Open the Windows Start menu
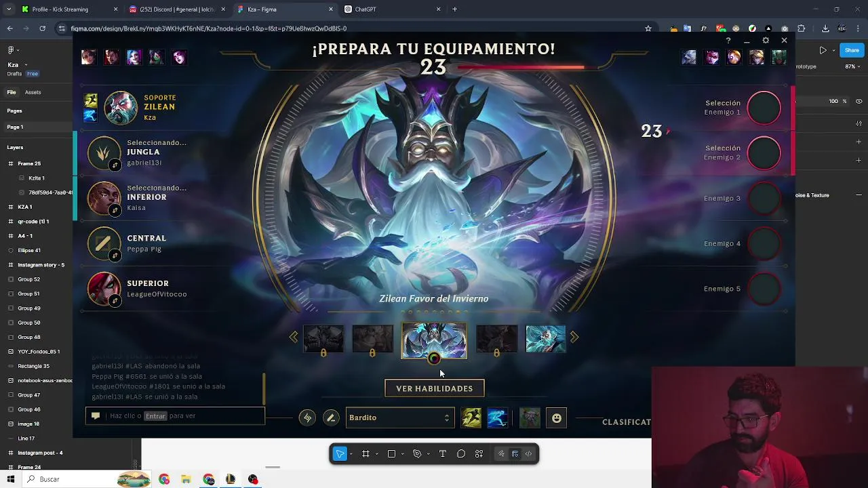The width and height of the screenshot is (868, 488). pyautogui.click(x=11, y=479)
